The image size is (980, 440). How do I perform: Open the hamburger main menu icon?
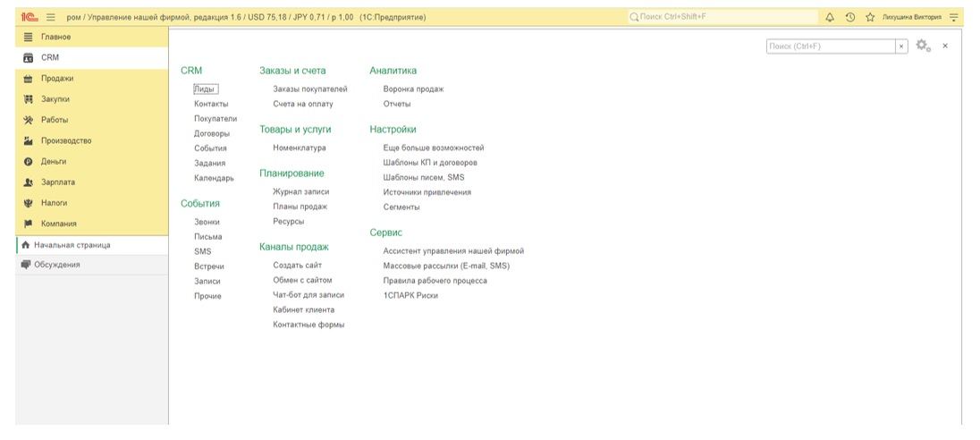(x=50, y=17)
